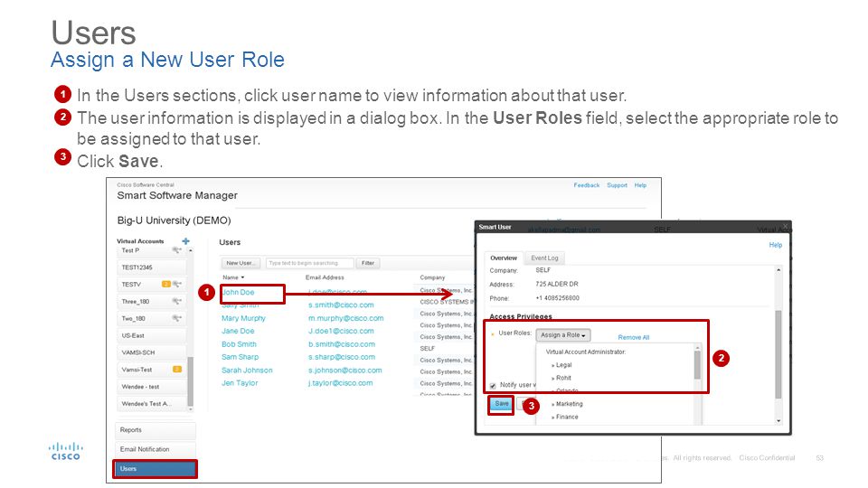The image size is (868, 488).
Task: Open user Jane Doe
Action: (x=238, y=332)
